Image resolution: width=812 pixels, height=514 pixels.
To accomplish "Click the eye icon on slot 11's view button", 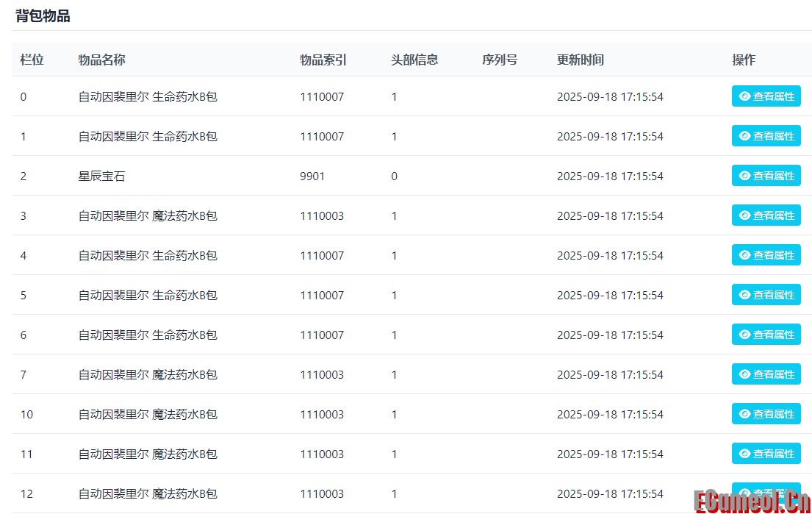I will tap(744, 453).
